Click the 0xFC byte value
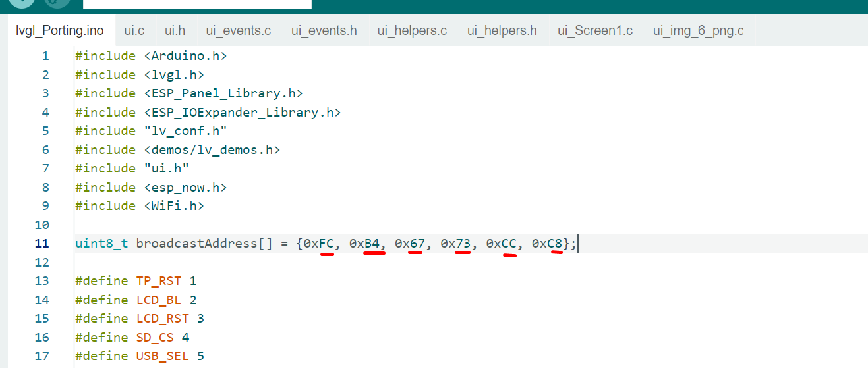The height and width of the screenshot is (368, 868). (319, 244)
